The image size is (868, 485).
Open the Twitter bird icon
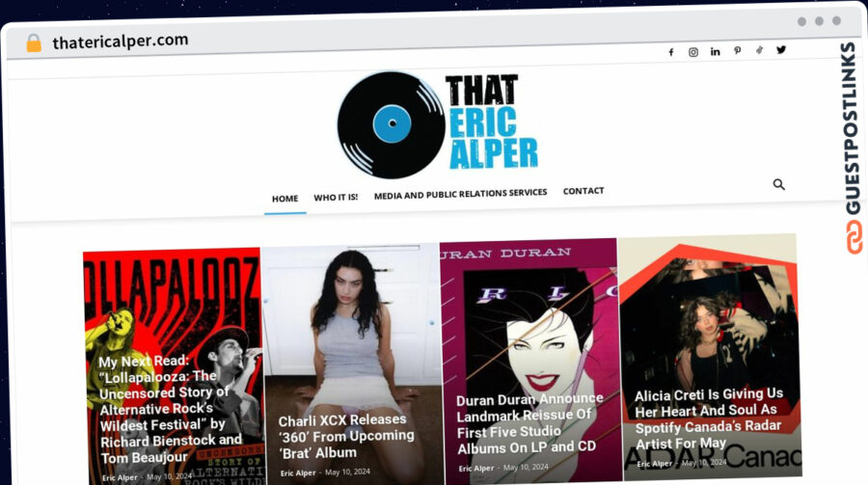(781, 49)
